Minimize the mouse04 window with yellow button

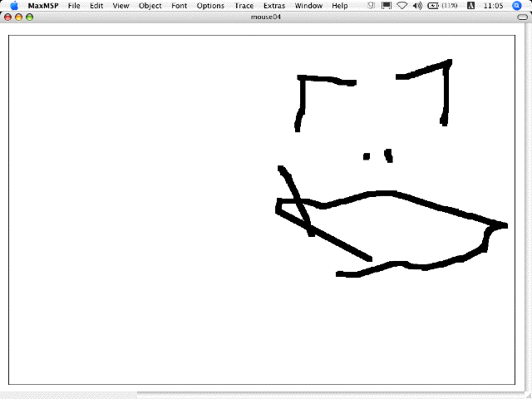click(x=18, y=17)
